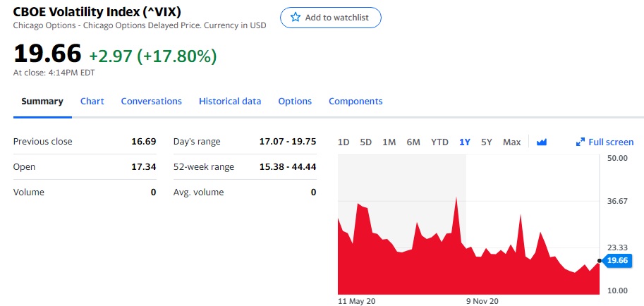Select the 1M time range

pyautogui.click(x=389, y=142)
